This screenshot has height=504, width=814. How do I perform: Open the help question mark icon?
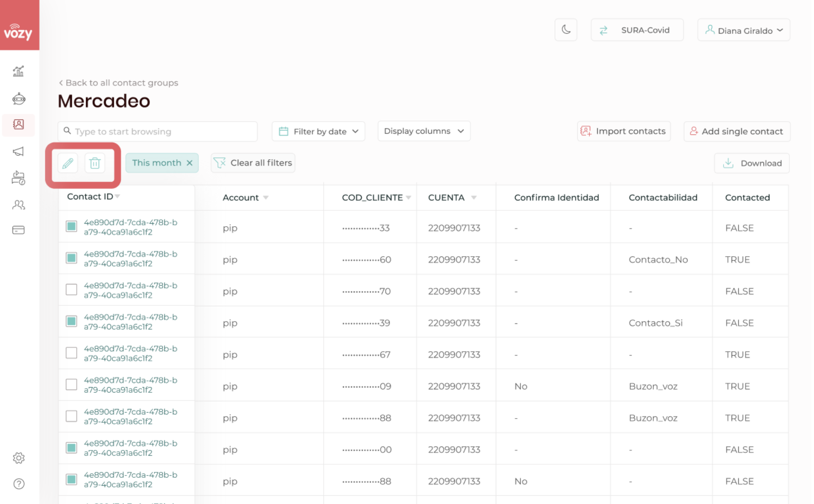point(19,484)
